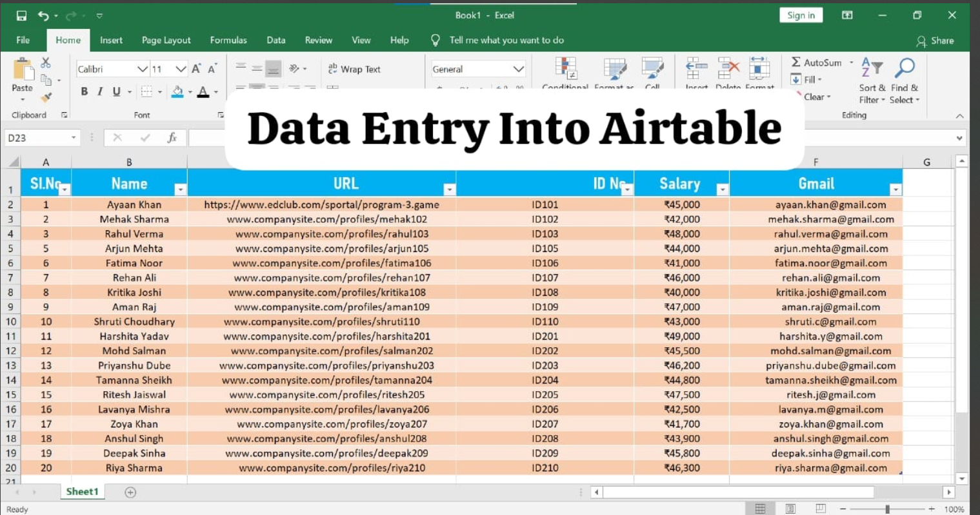Viewport: 980px width, 515px height.
Task: Collapse the ribbon with the caret button
Action: 960,116
